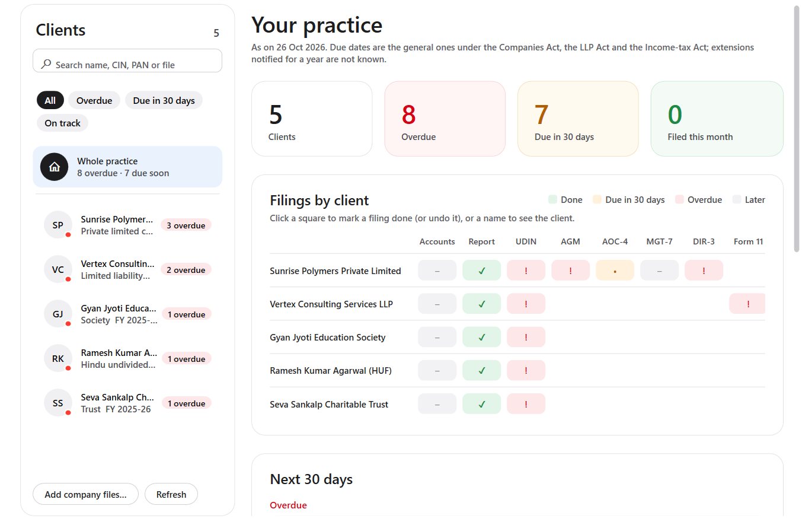Focus the client search field

127,61
